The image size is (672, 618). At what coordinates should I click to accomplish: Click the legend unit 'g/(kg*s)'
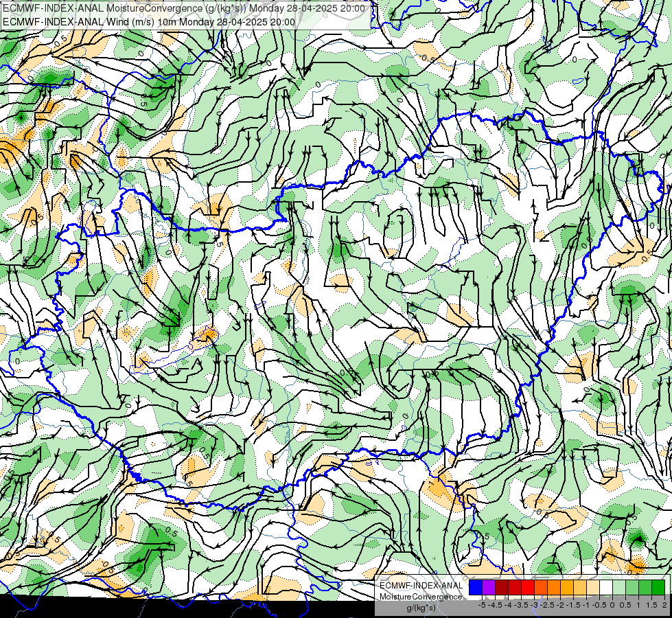[421, 608]
